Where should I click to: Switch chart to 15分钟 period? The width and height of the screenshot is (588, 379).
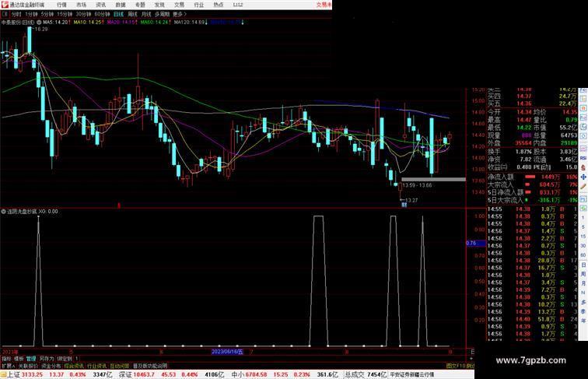[65, 14]
